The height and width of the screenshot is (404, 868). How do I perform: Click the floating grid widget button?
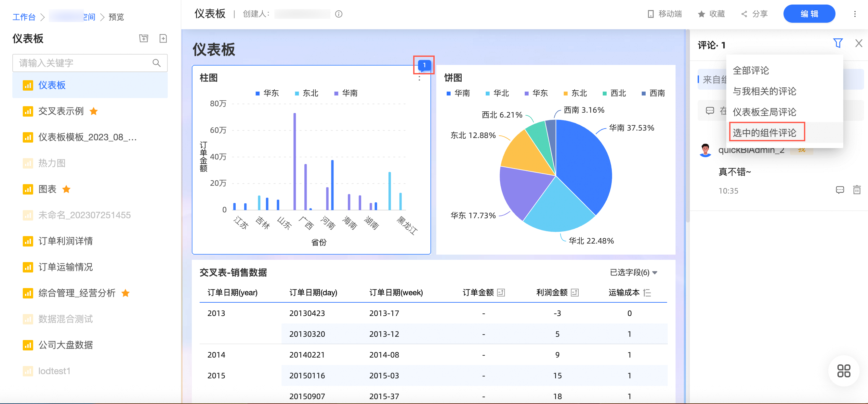tap(843, 371)
